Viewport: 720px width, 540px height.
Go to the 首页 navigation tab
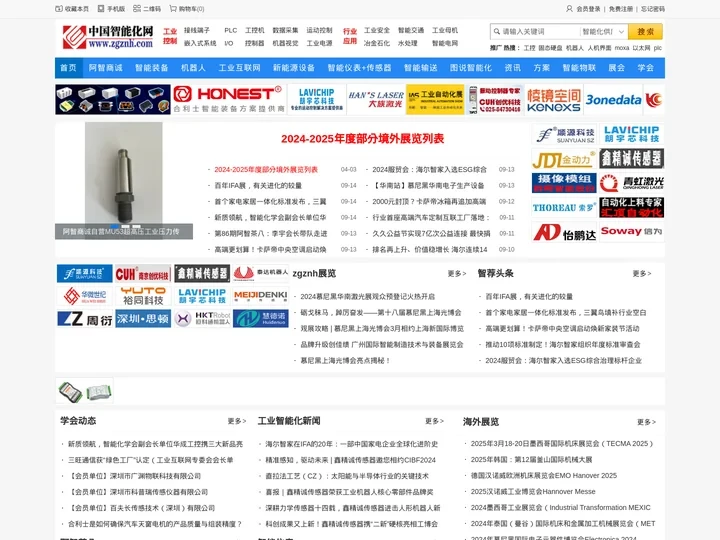[68, 68]
